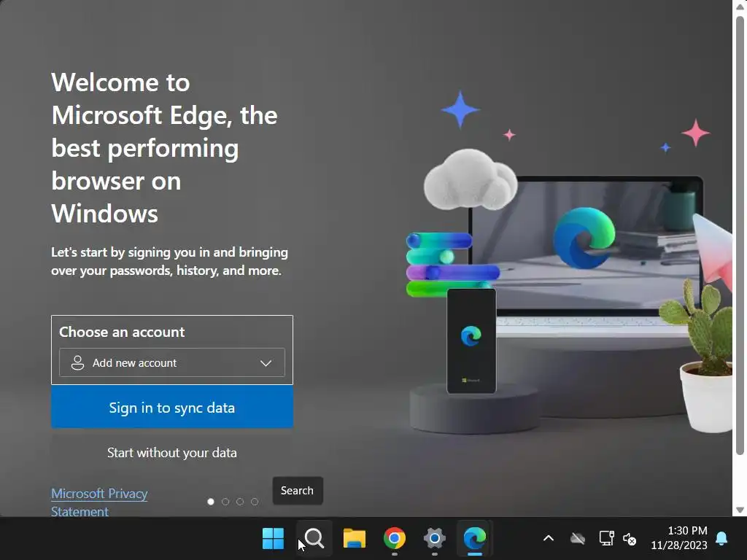Click the Choose an account heading
747x560 pixels.
point(122,332)
